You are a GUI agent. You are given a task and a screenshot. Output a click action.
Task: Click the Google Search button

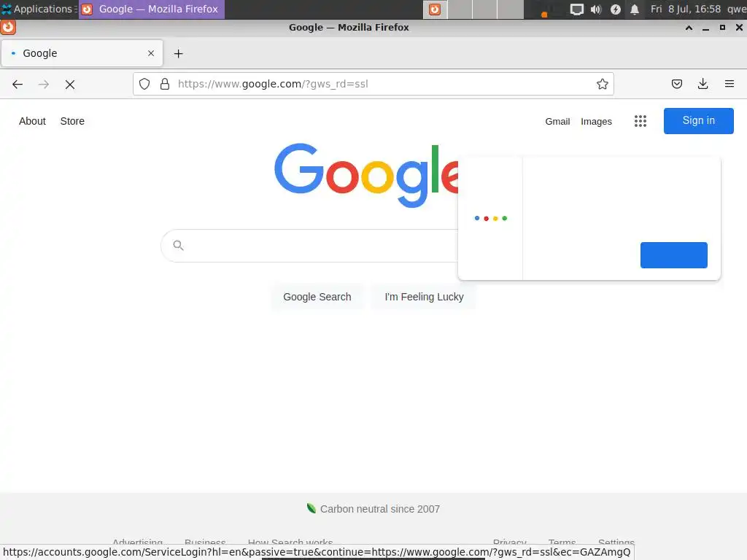click(x=317, y=297)
